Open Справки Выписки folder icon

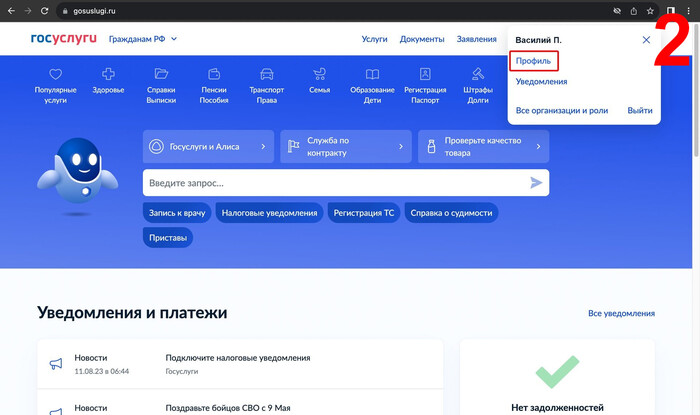pos(161,74)
